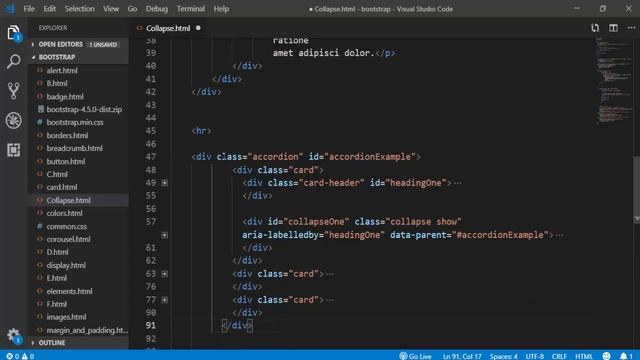Change indentation via Spaces: 4
The image size is (640, 360).
503,356
